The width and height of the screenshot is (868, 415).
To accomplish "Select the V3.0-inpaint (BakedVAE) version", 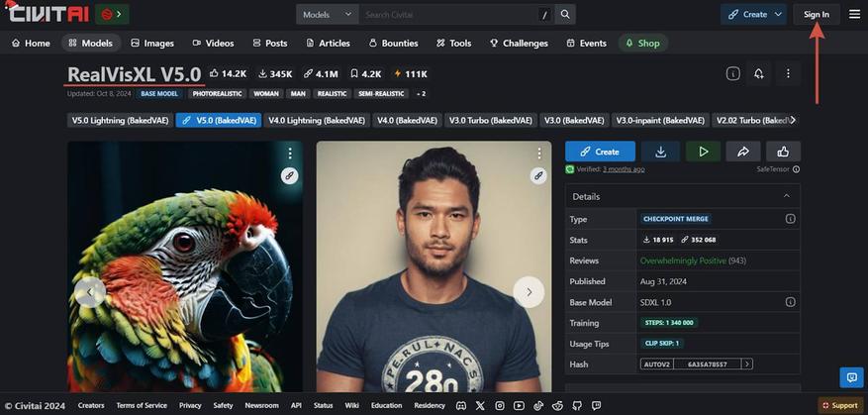I will click(660, 120).
